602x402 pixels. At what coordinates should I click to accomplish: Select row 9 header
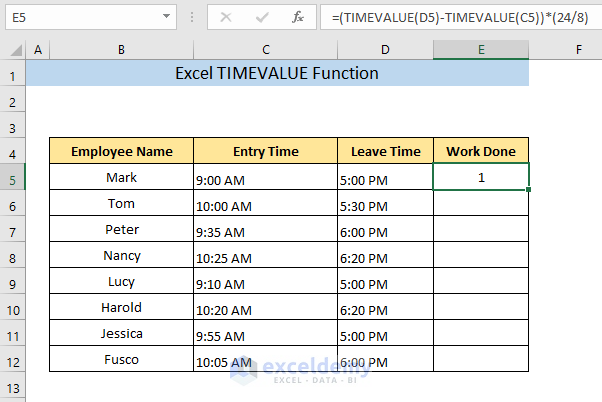[x=12, y=282]
